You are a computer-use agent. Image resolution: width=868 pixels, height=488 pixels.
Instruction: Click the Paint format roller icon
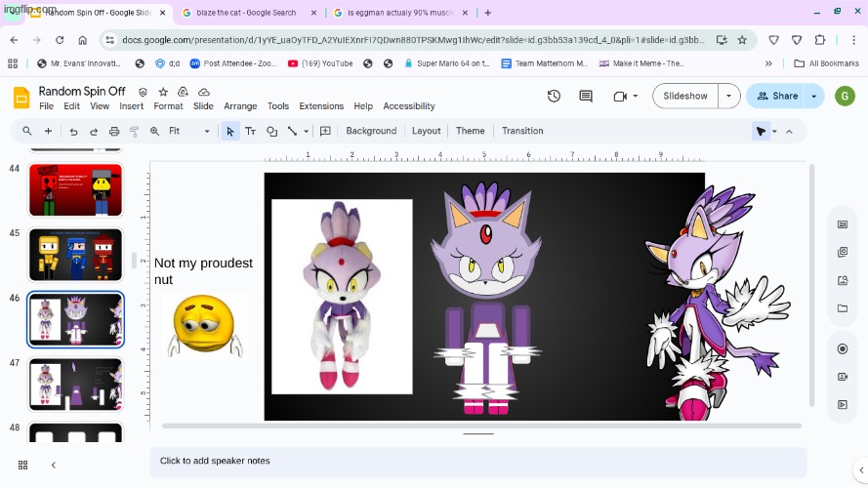pyautogui.click(x=135, y=131)
